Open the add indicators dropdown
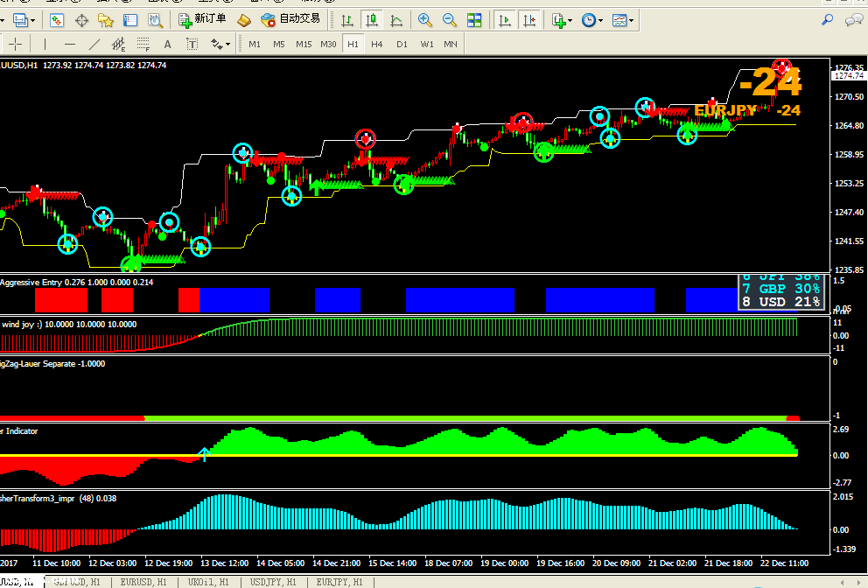 tap(562, 21)
